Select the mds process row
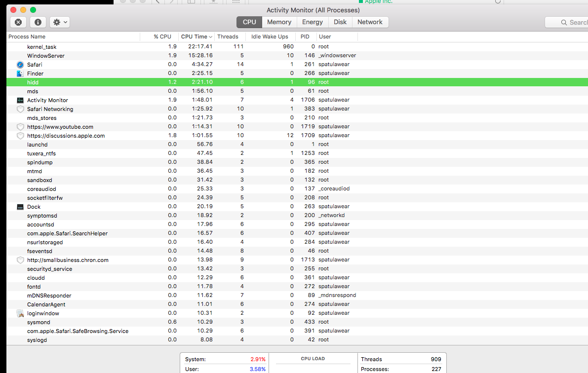 click(x=297, y=91)
